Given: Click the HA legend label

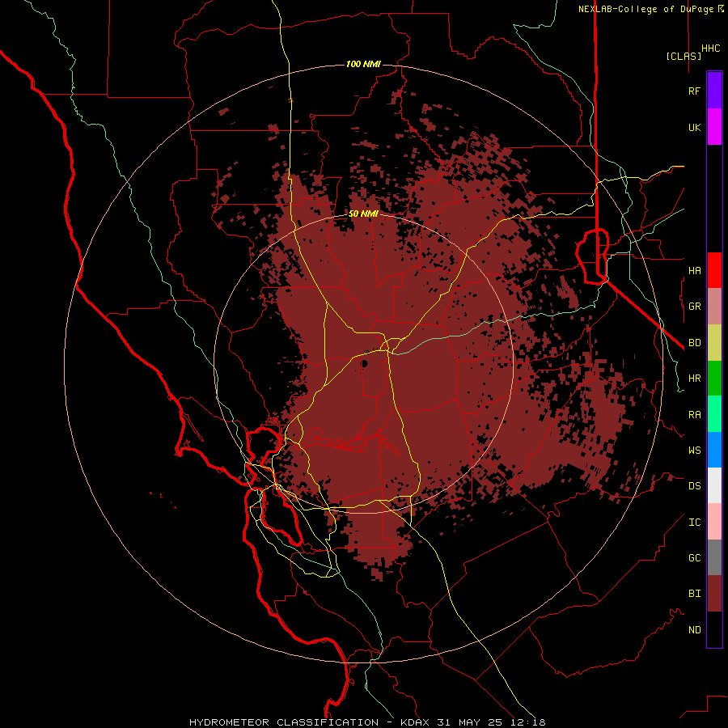Looking at the screenshot, I should pos(694,270).
